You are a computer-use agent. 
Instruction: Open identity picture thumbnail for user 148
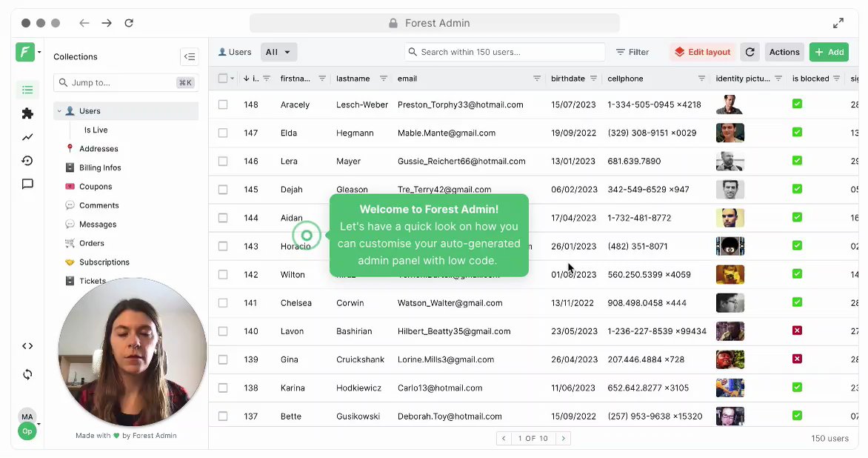coord(730,104)
